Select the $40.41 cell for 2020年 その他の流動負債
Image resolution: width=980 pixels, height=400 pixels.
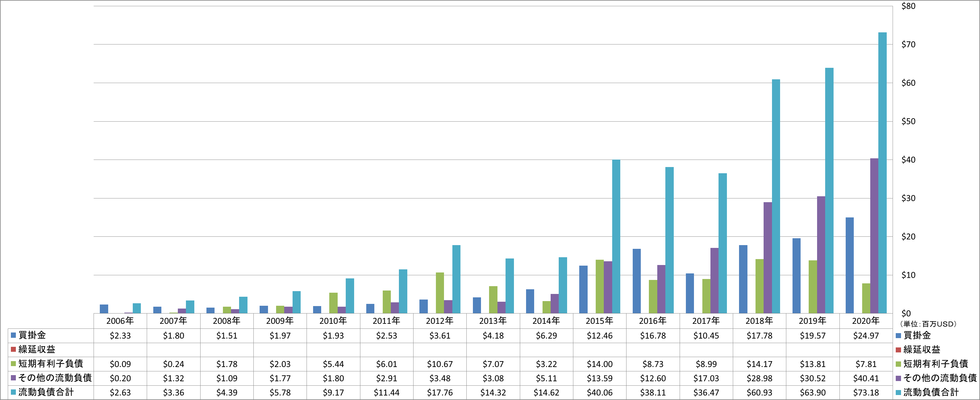pyautogui.click(x=866, y=378)
